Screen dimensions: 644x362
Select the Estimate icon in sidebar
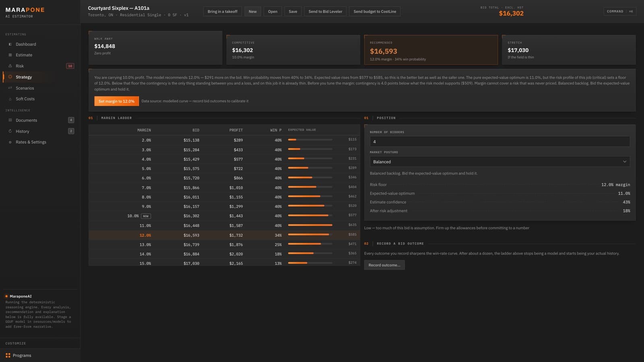pyautogui.click(x=10, y=55)
